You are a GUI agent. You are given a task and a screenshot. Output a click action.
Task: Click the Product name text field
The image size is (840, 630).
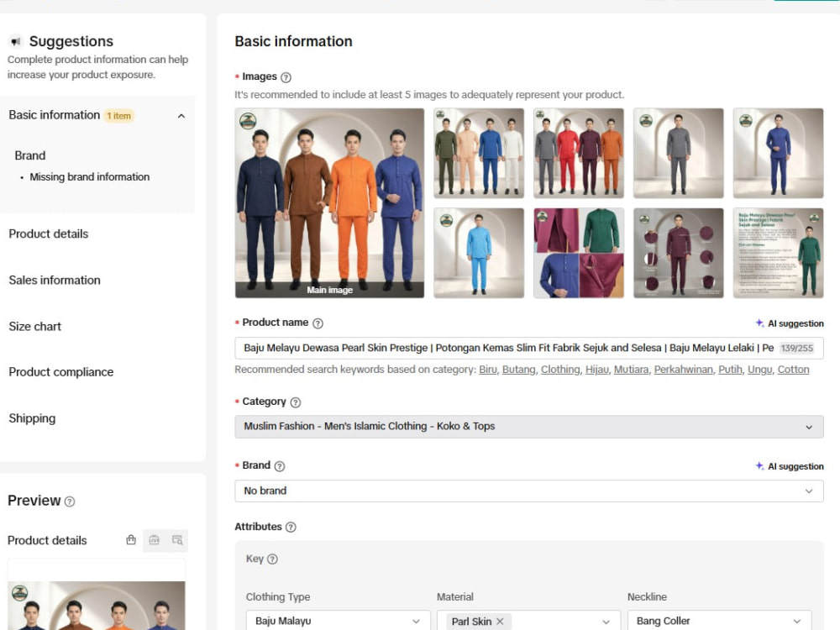[x=528, y=349]
